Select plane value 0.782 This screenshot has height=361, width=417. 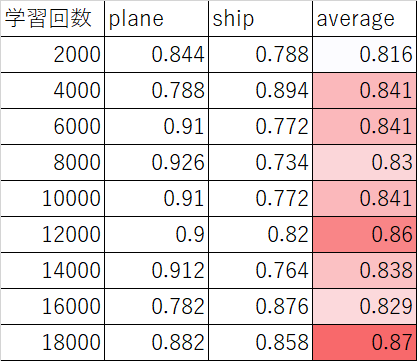(156, 306)
